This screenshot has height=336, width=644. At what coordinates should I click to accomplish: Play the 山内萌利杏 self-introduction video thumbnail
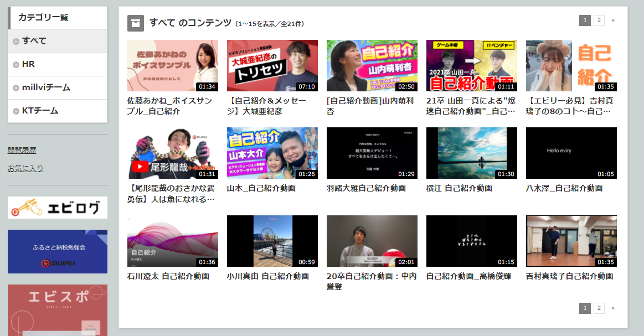coord(372,65)
